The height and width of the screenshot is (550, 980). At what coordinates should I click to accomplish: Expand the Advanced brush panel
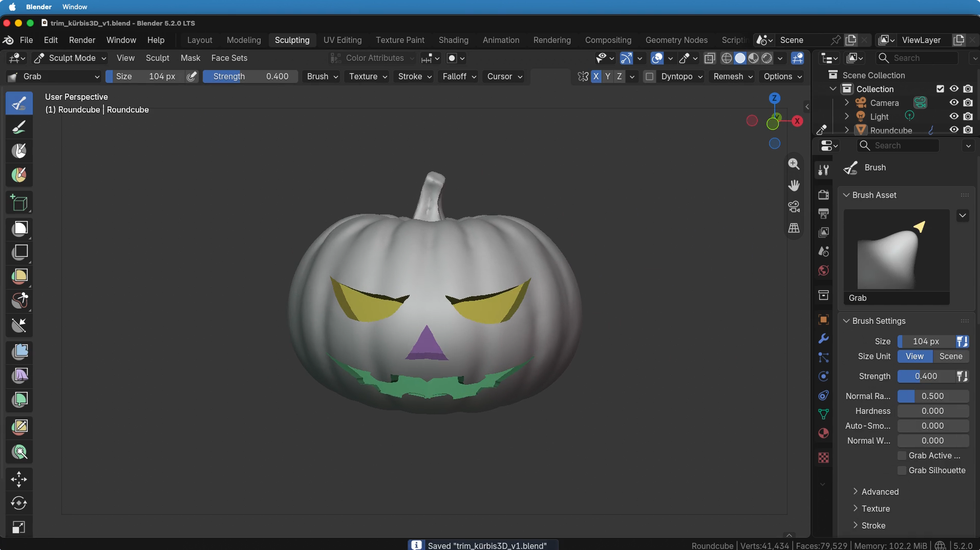[x=880, y=492]
